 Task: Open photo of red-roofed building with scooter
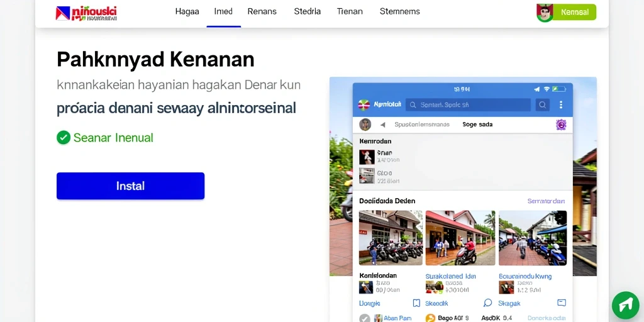[x=460, y=238]
